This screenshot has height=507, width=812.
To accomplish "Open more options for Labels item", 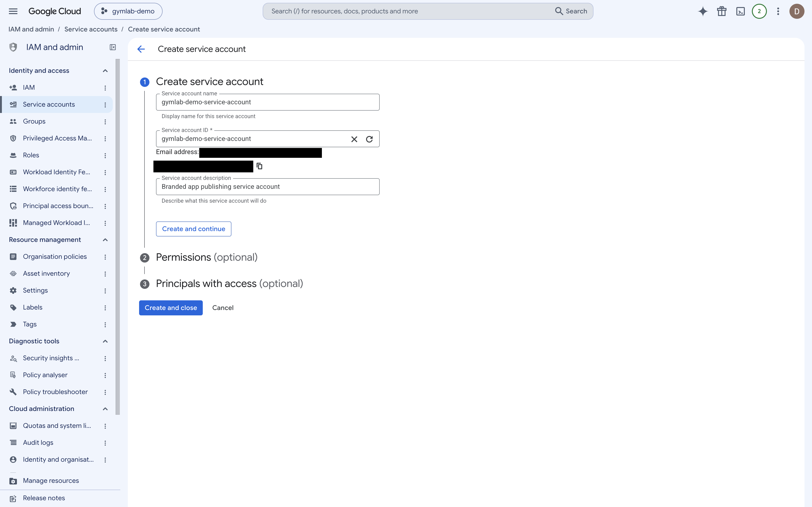I will tap(105, 308).
